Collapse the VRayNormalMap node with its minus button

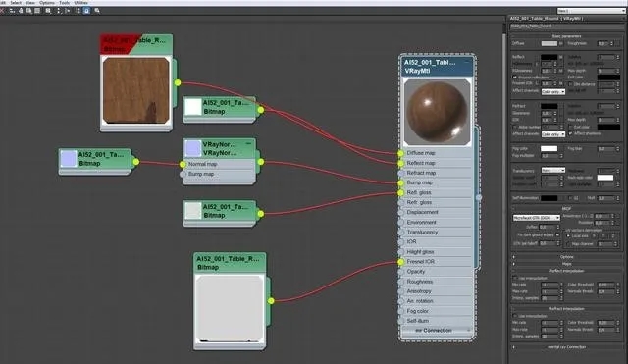(248, 143)
